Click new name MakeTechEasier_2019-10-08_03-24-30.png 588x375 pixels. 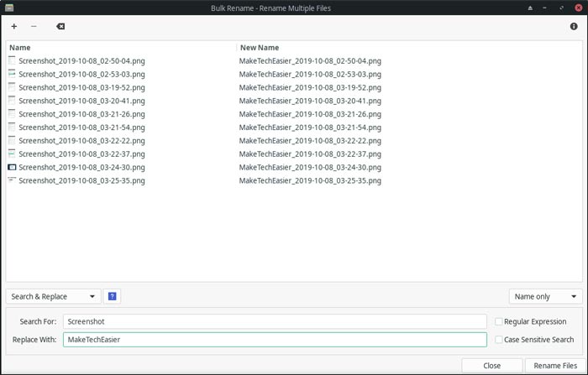(310, 167)
